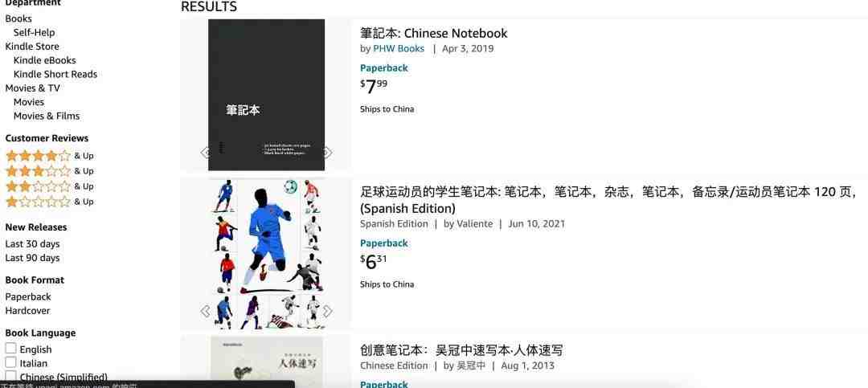Select Last 30 days new releases
The height and width of the screenshot is (388, 868).
[x=33, y=244]
